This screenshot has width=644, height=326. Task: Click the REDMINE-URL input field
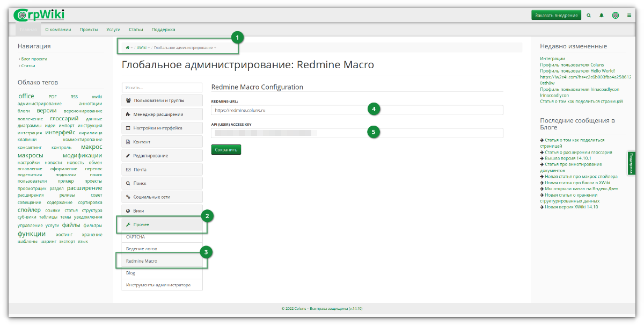(357, 110)
